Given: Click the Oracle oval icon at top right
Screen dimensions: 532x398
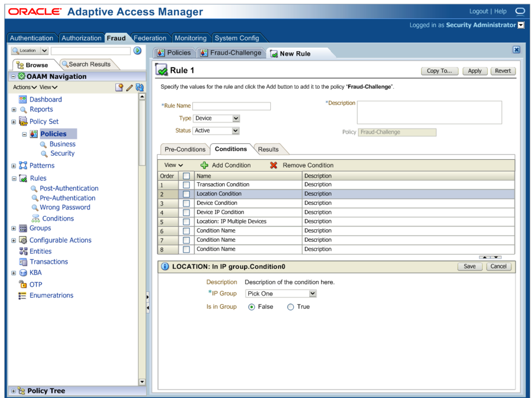Looking at the screenshot, I should click(520, 11).
